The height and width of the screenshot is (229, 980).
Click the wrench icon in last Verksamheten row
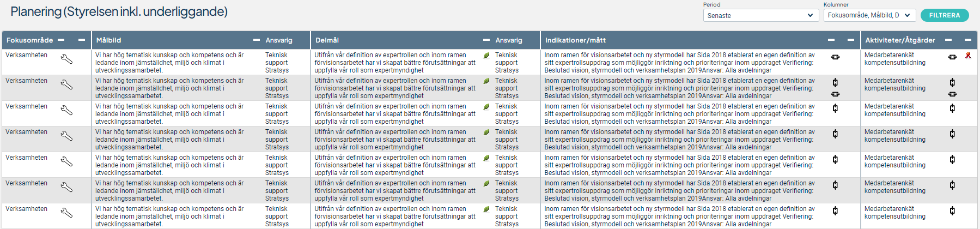click(x=66, y=213)
